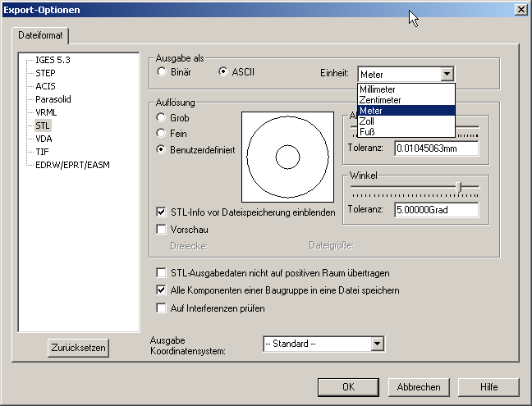This screenshot has width=532, height=406.
Task: Select the Grob resolution option
Action: point(162,117)
